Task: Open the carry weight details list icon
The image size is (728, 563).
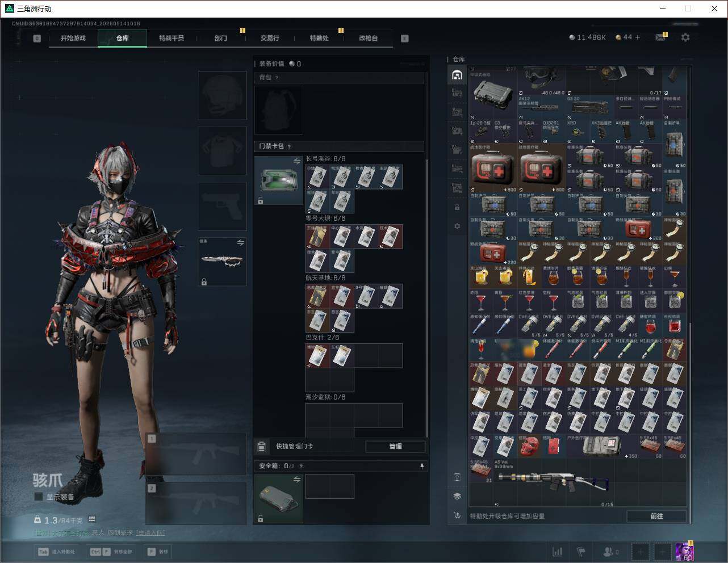Action: 92,519
